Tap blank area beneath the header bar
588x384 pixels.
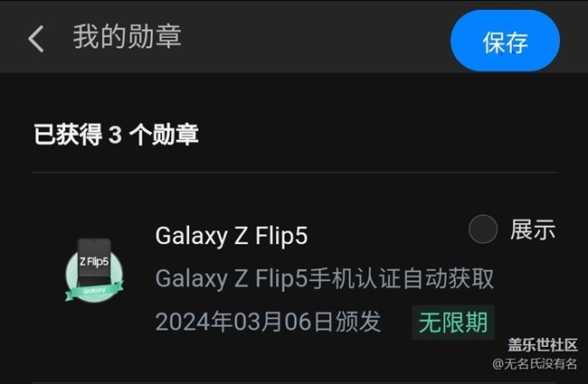click(x=294, y=96)
